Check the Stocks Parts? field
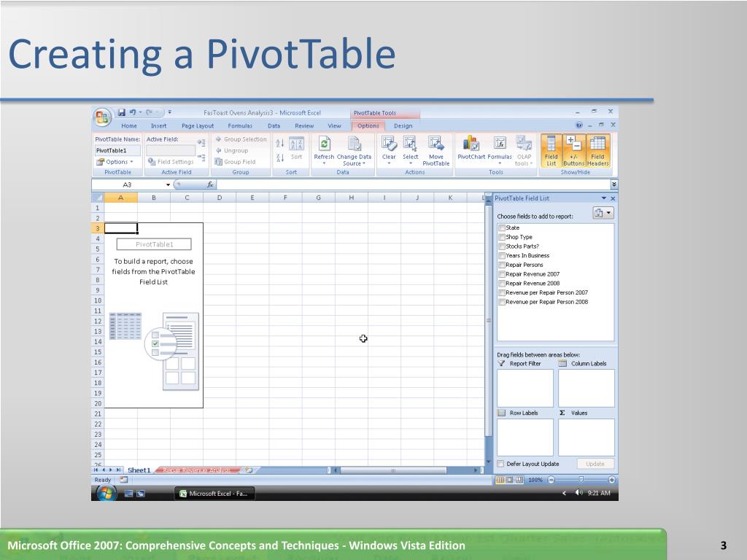 [502, 246]
